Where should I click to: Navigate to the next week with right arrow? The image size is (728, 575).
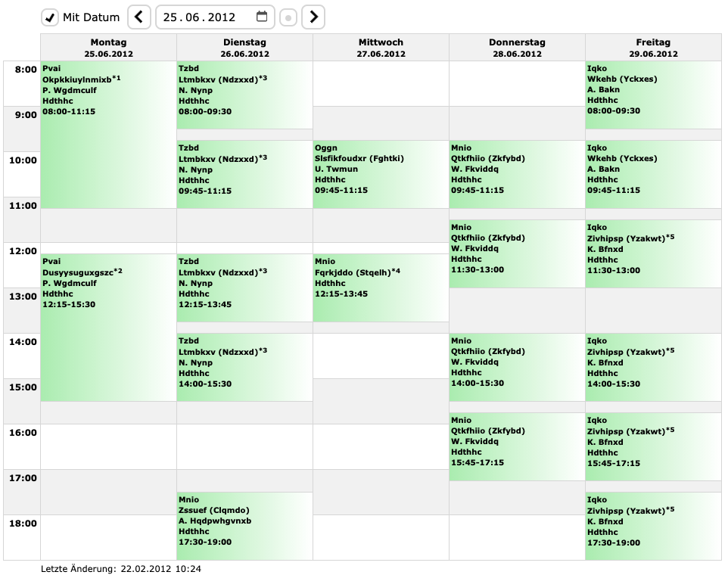pos(313,17)
